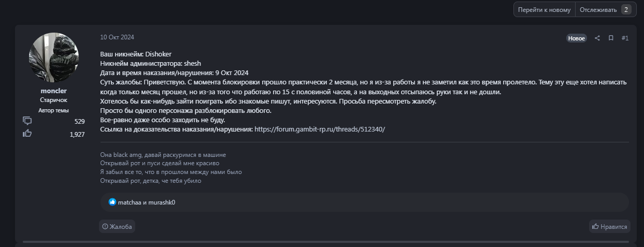Open the forum.gambit-rp.ru thread link
Screen dimensions: 644x247
tap(320, 129)
